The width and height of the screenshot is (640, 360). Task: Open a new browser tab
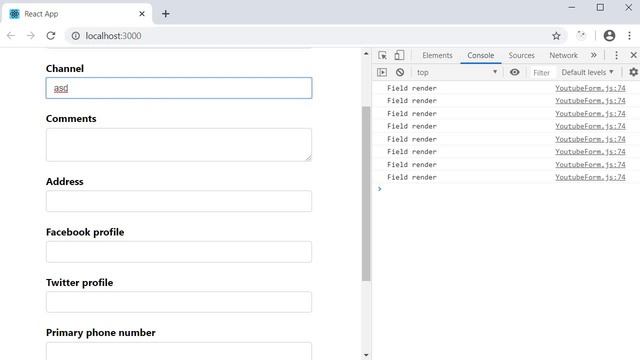tap(165, 14)
